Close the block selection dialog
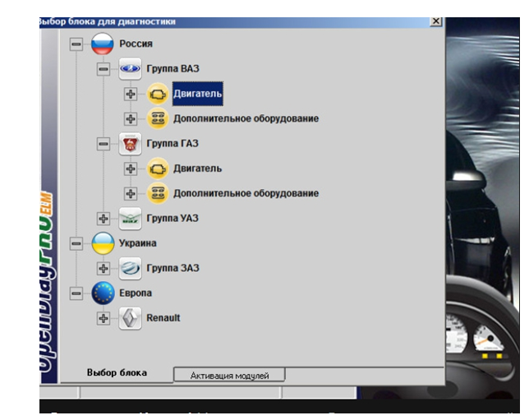 point(436,21)
